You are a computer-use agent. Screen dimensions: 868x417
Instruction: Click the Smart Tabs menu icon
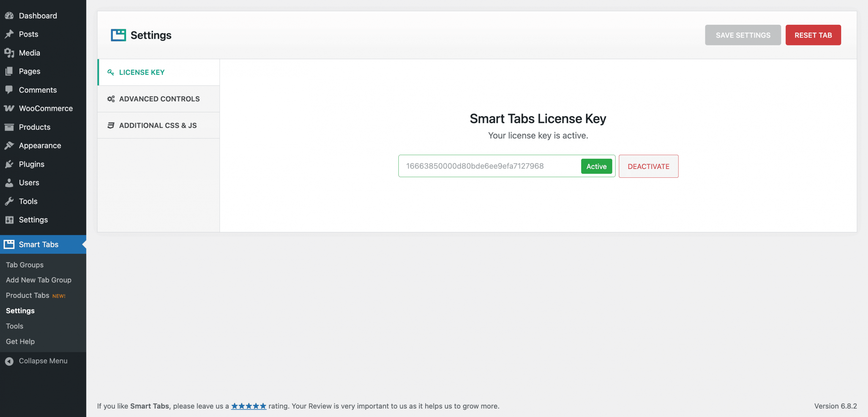[9, 244]
